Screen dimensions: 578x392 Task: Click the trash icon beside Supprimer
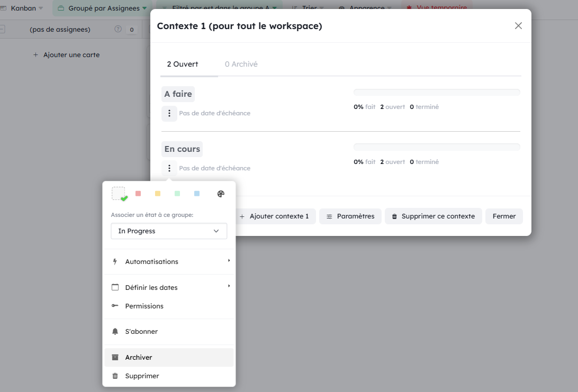pos(115,376)
